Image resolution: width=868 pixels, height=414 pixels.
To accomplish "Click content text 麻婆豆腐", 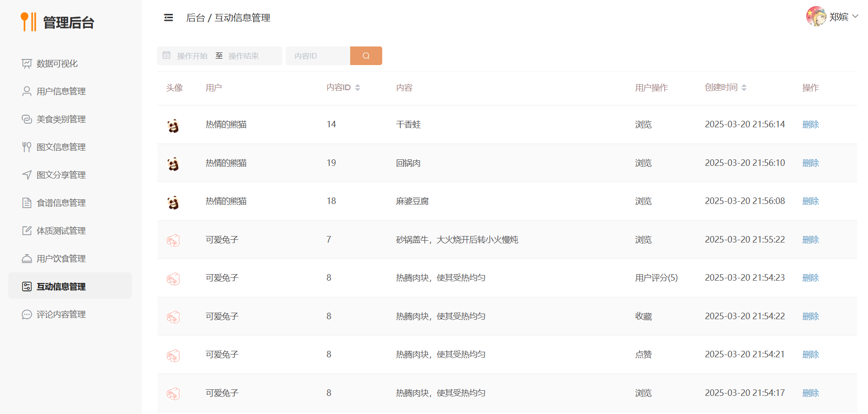I will coord(412,201).
